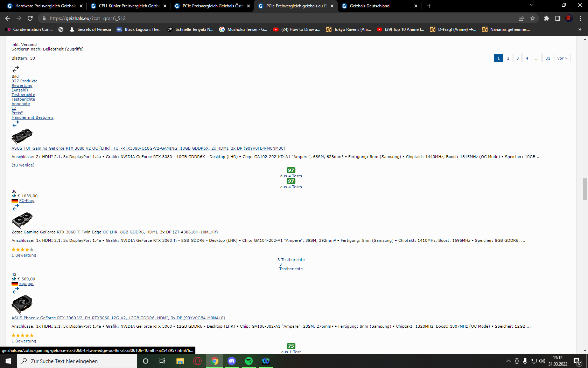
Task: Go back to previous page
Action: (8, 18)
